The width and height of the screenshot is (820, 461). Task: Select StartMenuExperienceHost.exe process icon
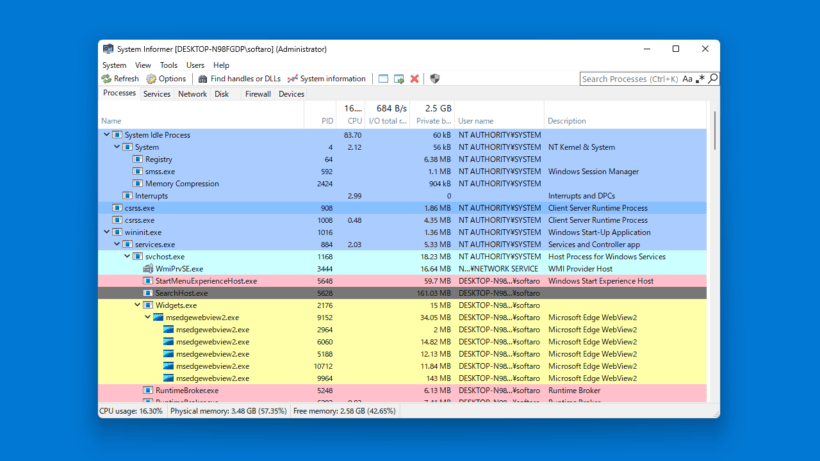click(x=148, y=281)
